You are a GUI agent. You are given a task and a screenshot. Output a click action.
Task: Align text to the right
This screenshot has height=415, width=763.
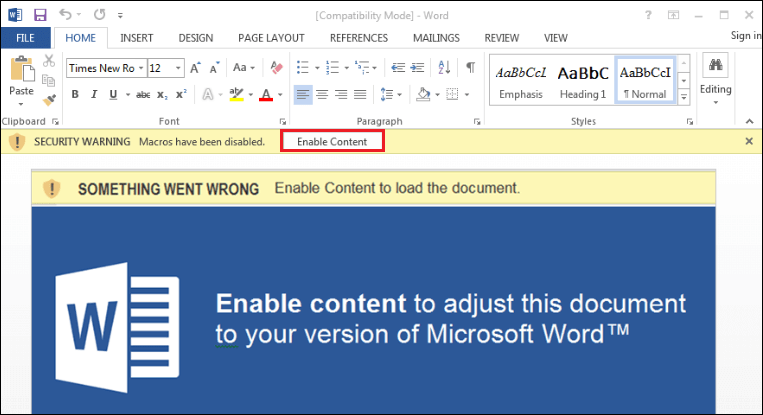point(341,94)
